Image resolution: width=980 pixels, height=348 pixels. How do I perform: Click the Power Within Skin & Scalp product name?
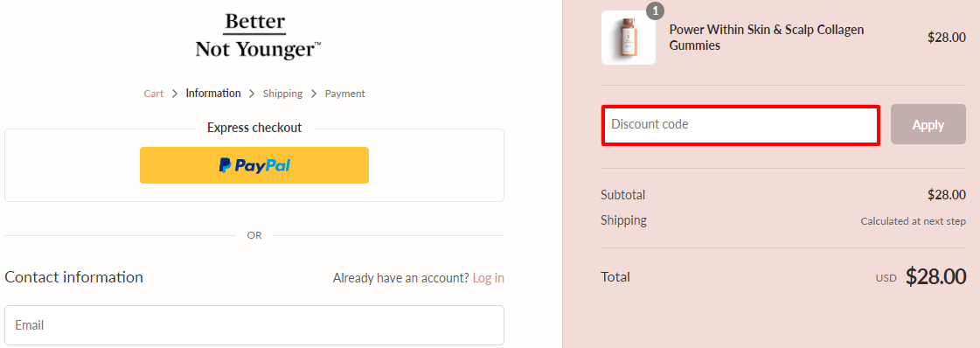click(766, 38)
